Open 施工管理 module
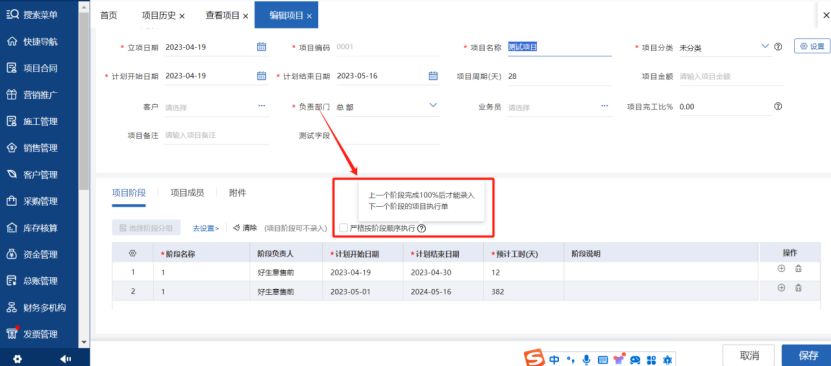Screen dimensions: 831x366 (32, 121)
